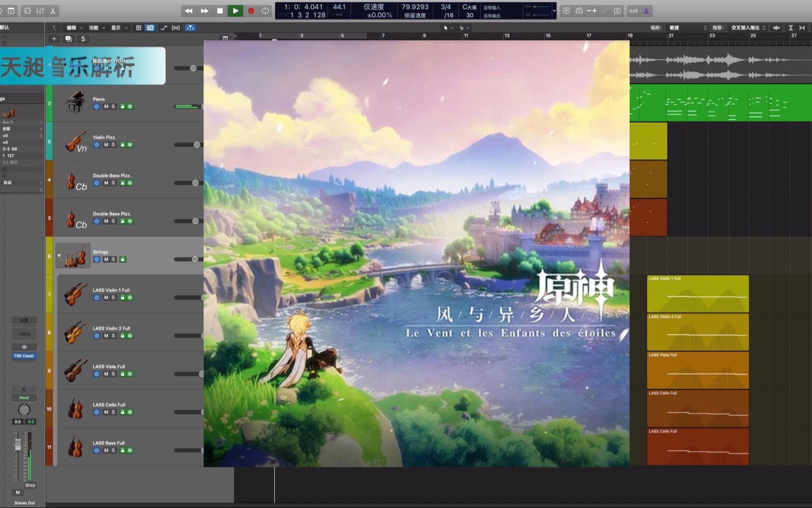The height and width of the screenshot is (508, 812).
Task: Open the 显示 menu
Action: tap(119, 28)
